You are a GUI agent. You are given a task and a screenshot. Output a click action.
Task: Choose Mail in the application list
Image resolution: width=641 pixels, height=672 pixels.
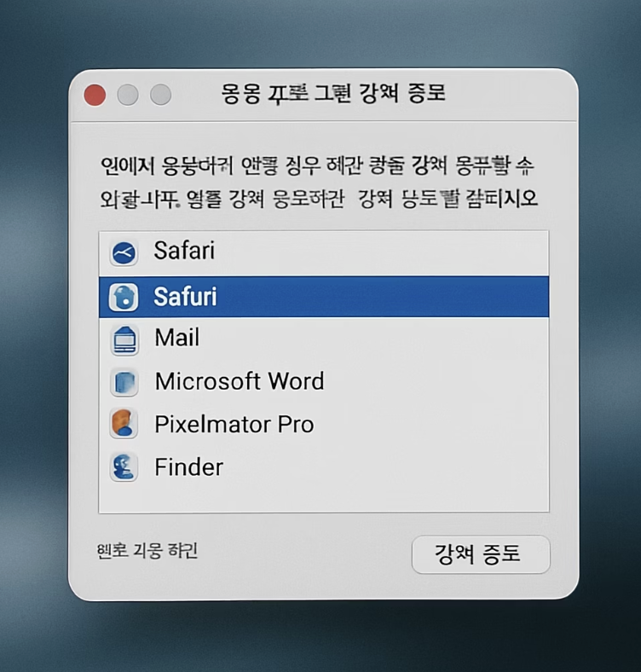tap(324, 339)
